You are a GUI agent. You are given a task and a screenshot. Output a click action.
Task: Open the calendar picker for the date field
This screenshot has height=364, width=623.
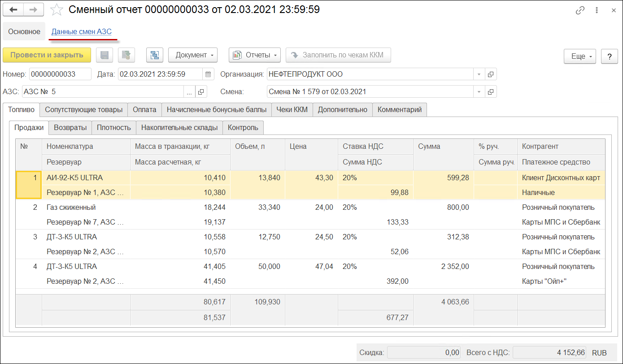pos(208,74)
